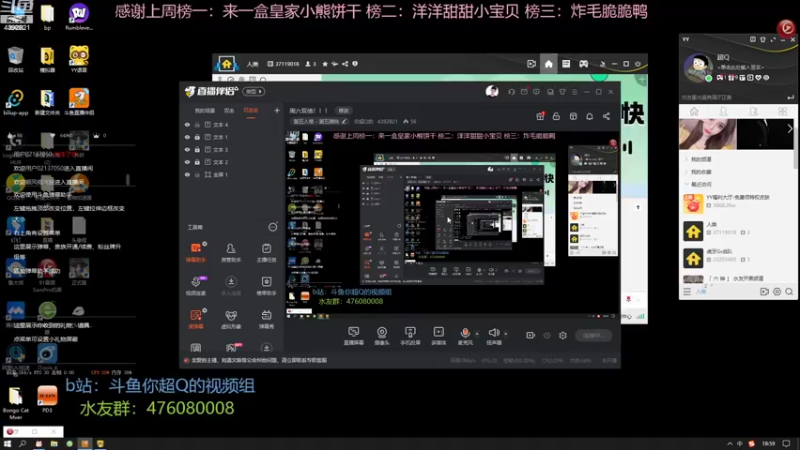Open the mode dropdown pill beside app logo
Viewport: 800px width, 450px height.
pos(254,91)
